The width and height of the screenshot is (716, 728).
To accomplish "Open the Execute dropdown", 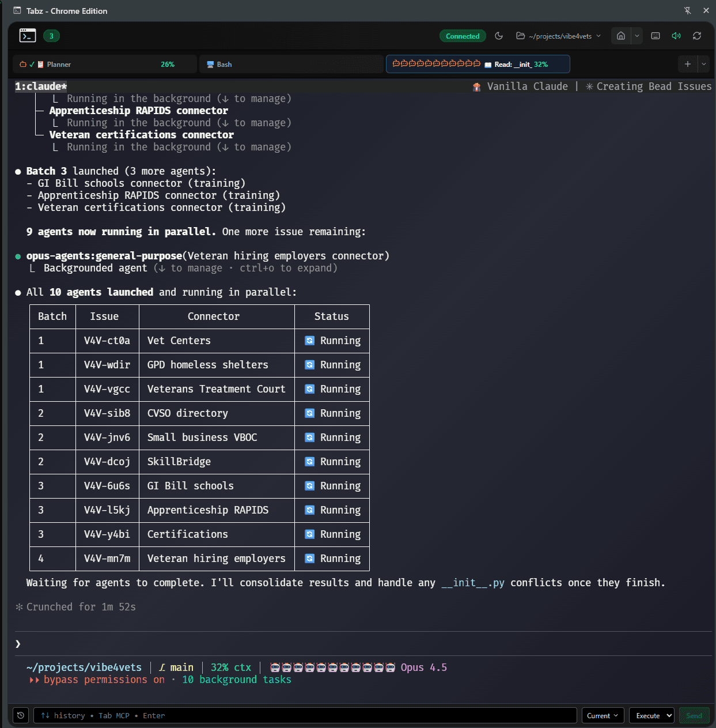I will [x=651, y=715].
